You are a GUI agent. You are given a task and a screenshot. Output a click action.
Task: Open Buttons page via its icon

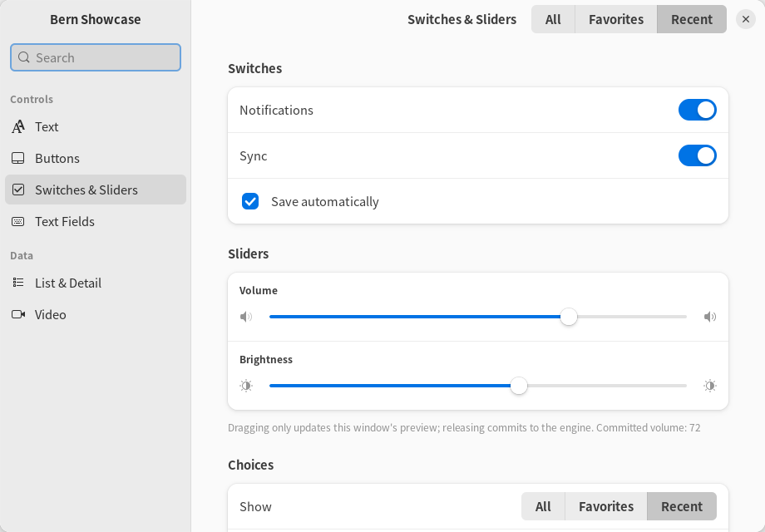tap(18, 159)
